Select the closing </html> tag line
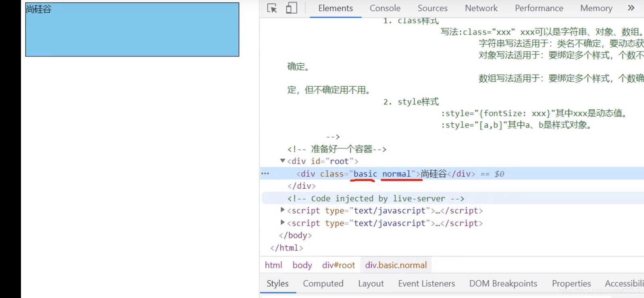This screenshot has width=644, height=298. tap(286, 248)
